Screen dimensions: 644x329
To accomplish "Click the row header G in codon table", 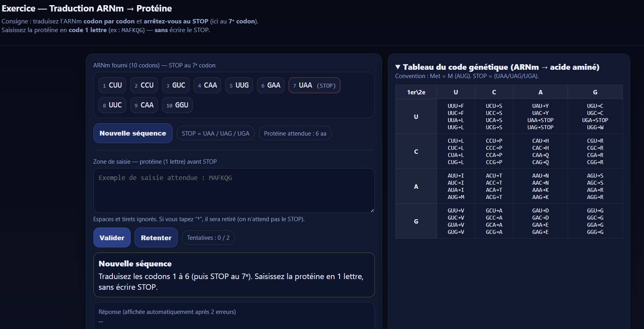I will point(416,221).
